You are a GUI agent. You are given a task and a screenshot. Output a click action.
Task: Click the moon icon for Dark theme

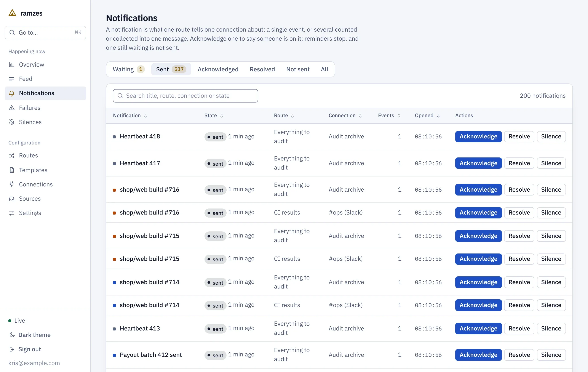(12, 335)
